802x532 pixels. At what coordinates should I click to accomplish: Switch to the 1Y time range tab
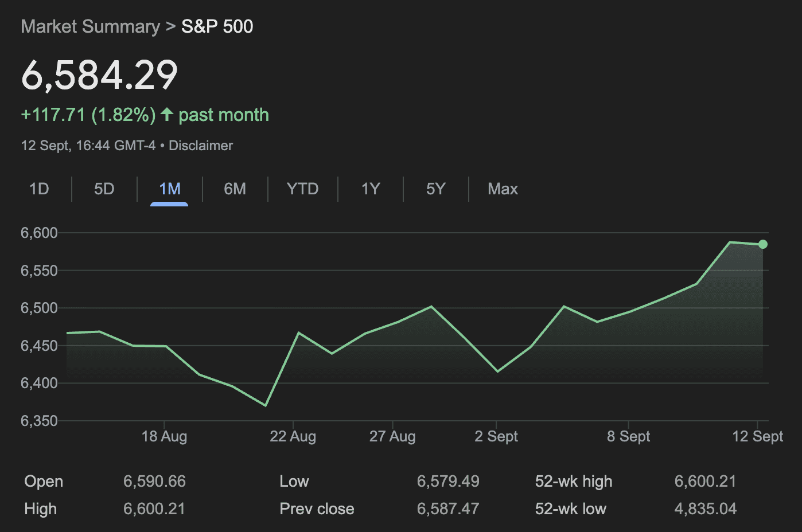point(370,189)
